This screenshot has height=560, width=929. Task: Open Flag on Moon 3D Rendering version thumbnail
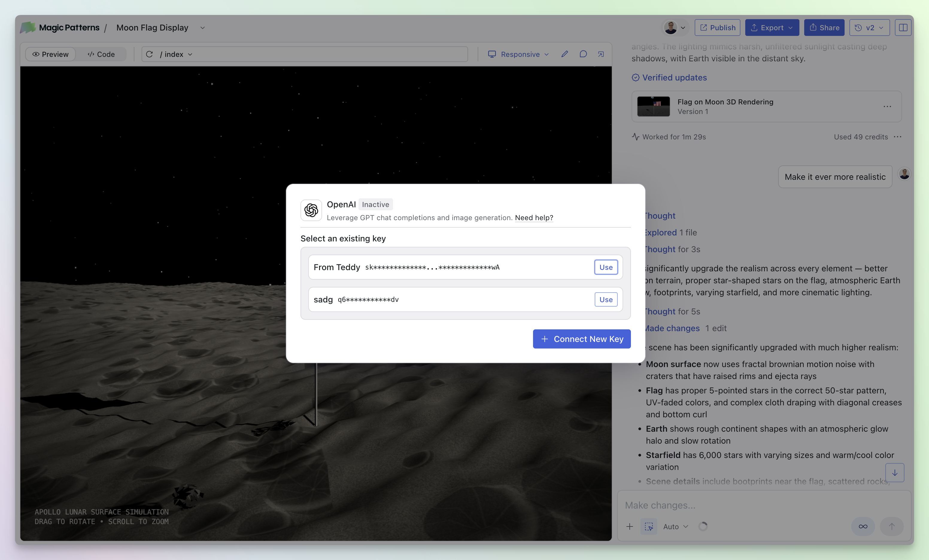[653, 106]
